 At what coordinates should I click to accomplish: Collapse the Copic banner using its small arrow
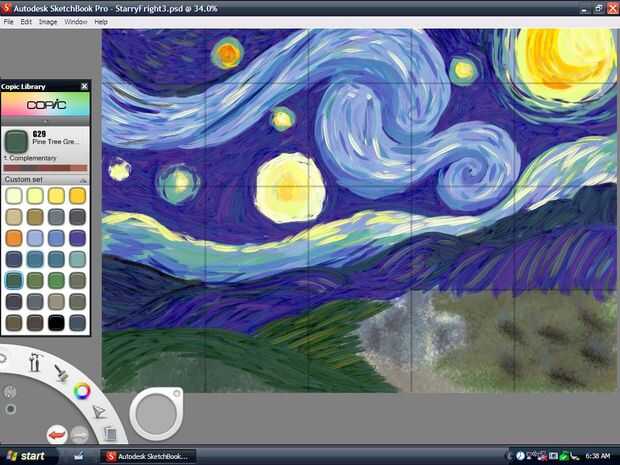(46, 121)
